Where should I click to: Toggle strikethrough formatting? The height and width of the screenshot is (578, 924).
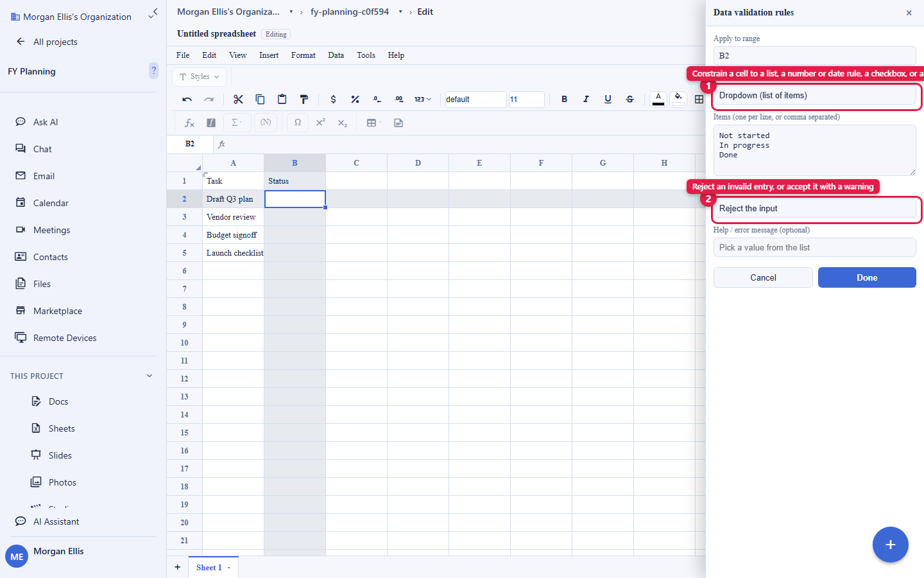[629, 100]
